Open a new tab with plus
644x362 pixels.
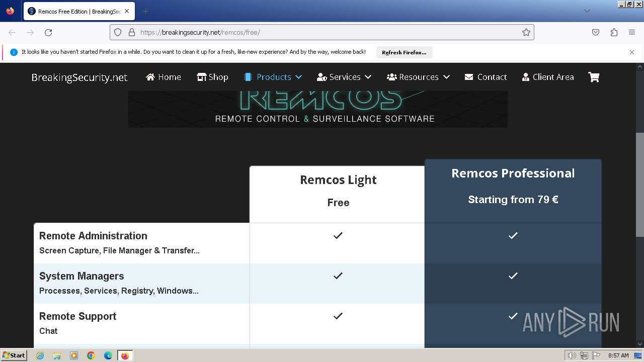145,11
